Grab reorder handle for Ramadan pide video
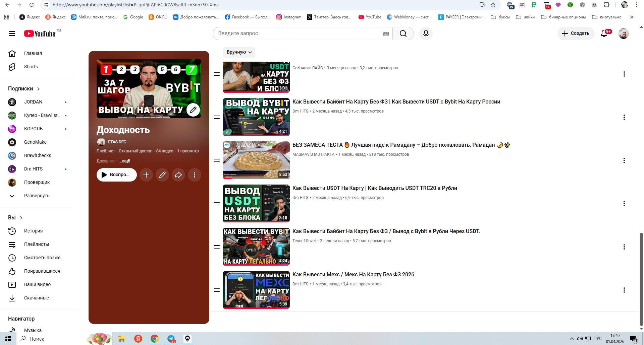This screenshot has height=345, width=644. pyautogui.click(x=217, y=160)
